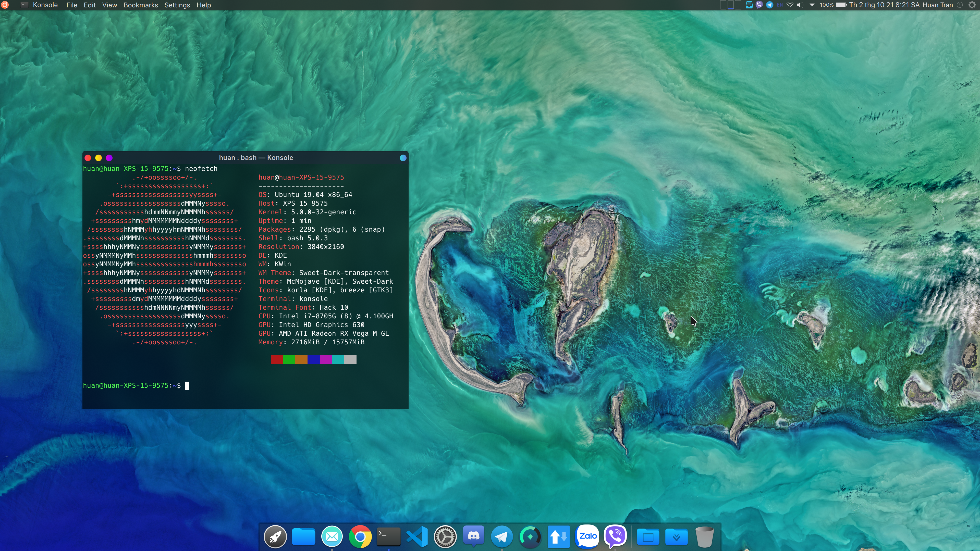Click the magenta swatch in neofetch palette
This screenshot has height=551, width=980.
tap(326, 359)
